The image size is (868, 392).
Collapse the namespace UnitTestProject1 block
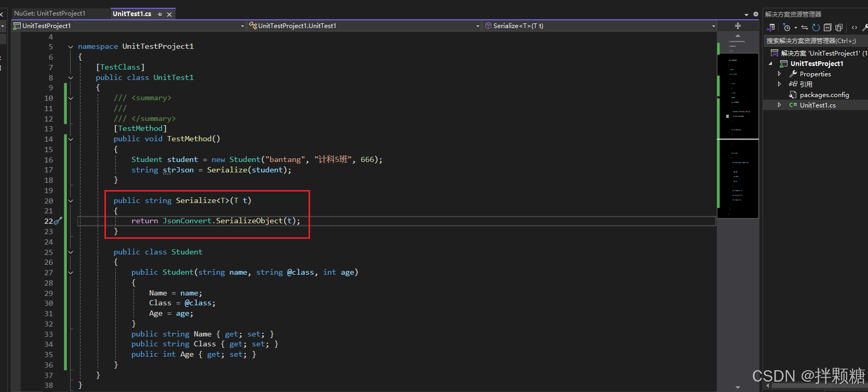pyautogui.click(x=71, y=47)
